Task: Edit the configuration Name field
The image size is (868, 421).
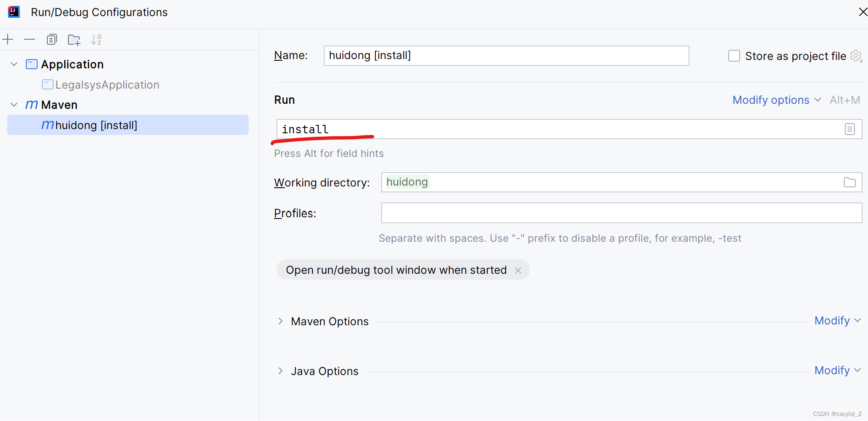Action: 506,55
